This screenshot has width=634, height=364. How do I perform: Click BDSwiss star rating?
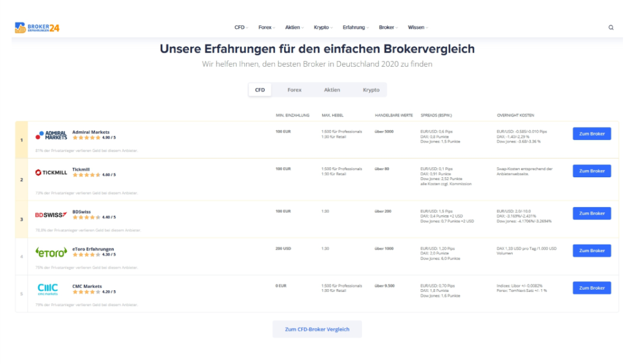86,217
